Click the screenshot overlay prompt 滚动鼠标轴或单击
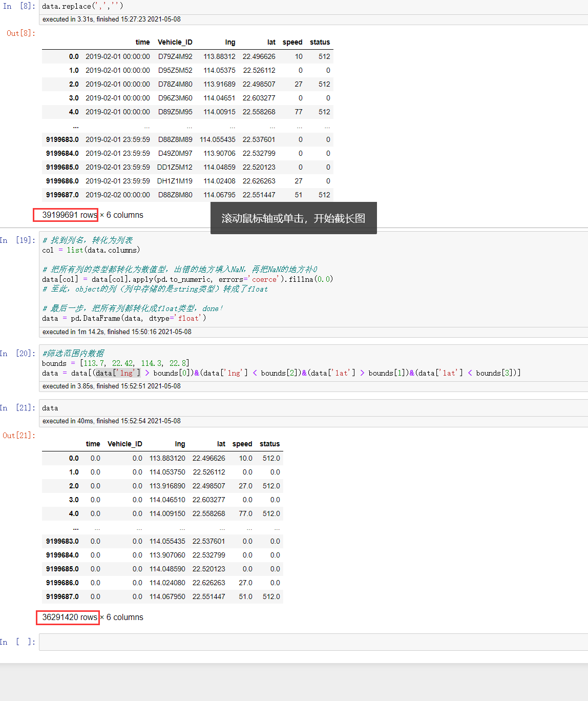 [293, 218]
